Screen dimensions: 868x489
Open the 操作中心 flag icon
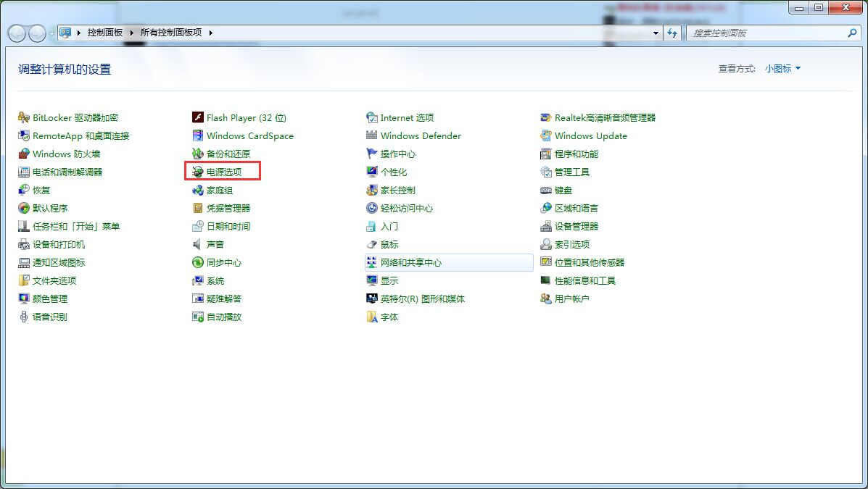[x=372, y=154]
